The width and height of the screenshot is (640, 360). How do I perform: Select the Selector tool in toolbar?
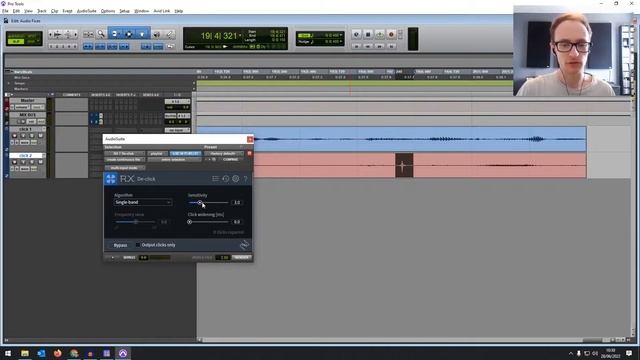point(129,35)
